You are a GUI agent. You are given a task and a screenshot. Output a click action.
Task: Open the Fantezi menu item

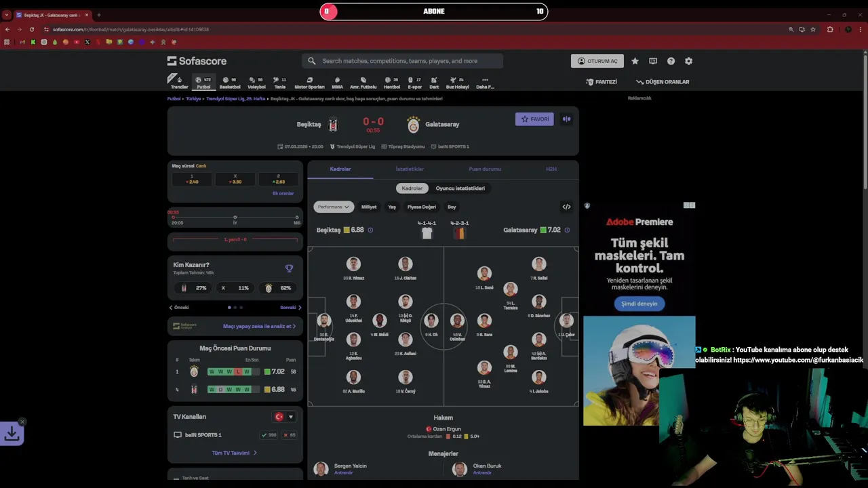(601, 82)
